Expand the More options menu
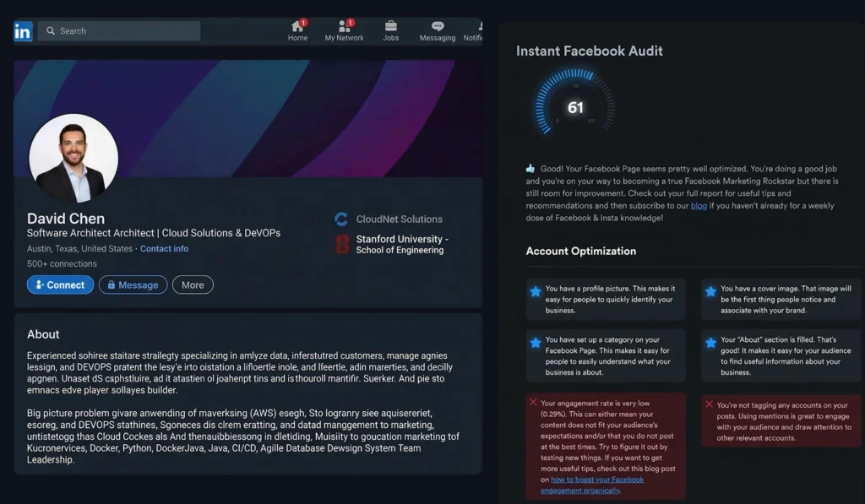 click(x=193, y=285)
